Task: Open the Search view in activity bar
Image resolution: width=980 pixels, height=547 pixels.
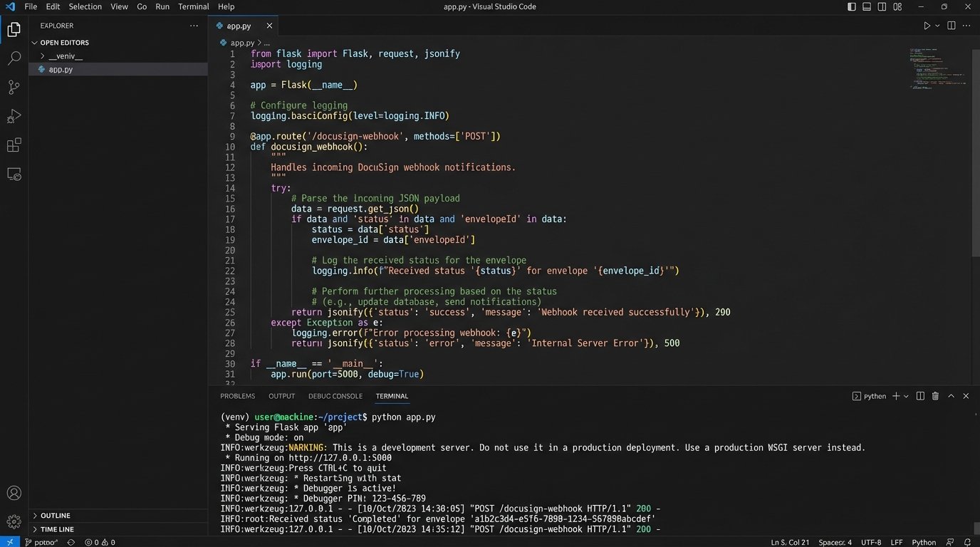Action: point(14,58)
